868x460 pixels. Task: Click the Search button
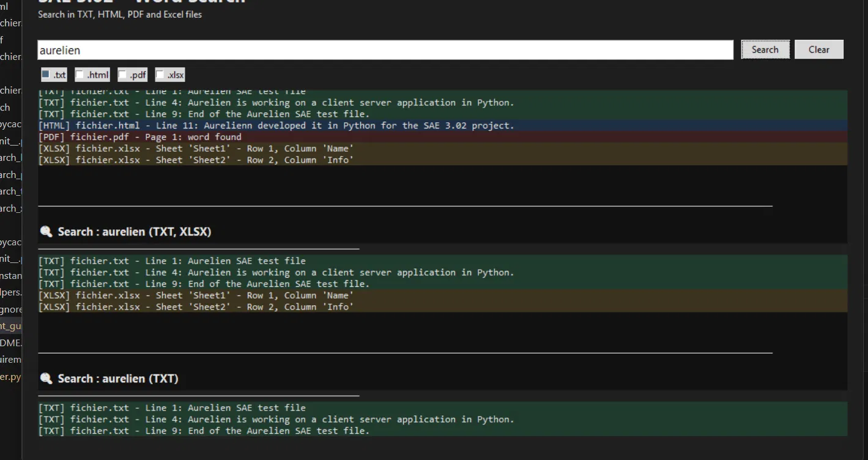click(765, 50)
